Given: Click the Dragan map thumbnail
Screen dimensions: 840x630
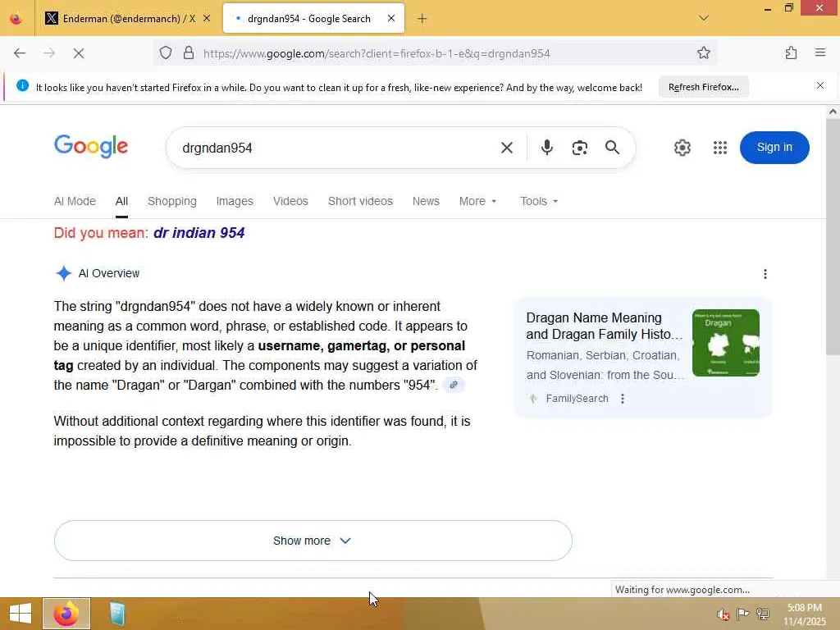Looking at the screenshot, I should (x=725, y=343).
